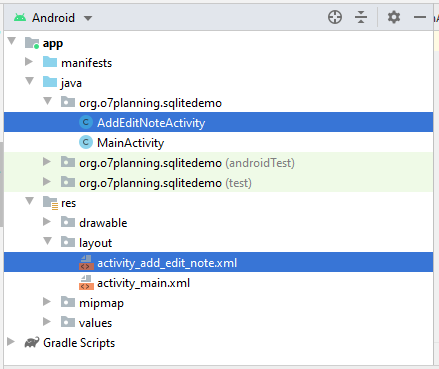Screen dimensions: 439x369
Task: Select the MainActivity class
Action: coord(130,143)
